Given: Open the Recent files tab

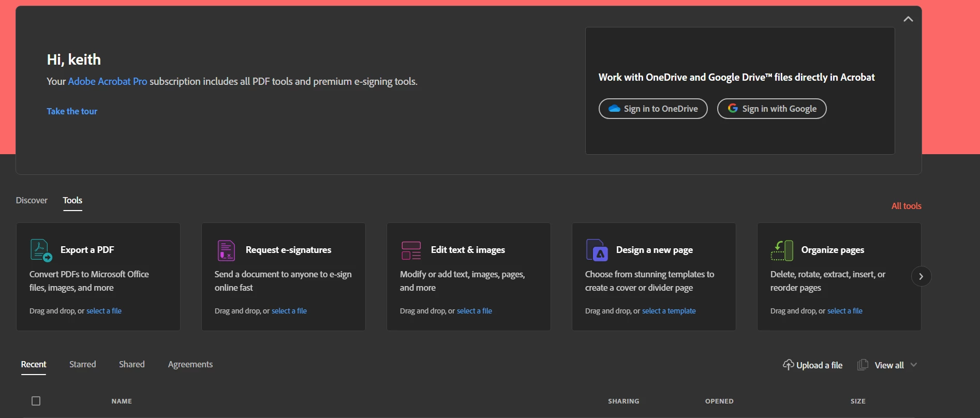Looking at the screenshot, I should 34,364.
